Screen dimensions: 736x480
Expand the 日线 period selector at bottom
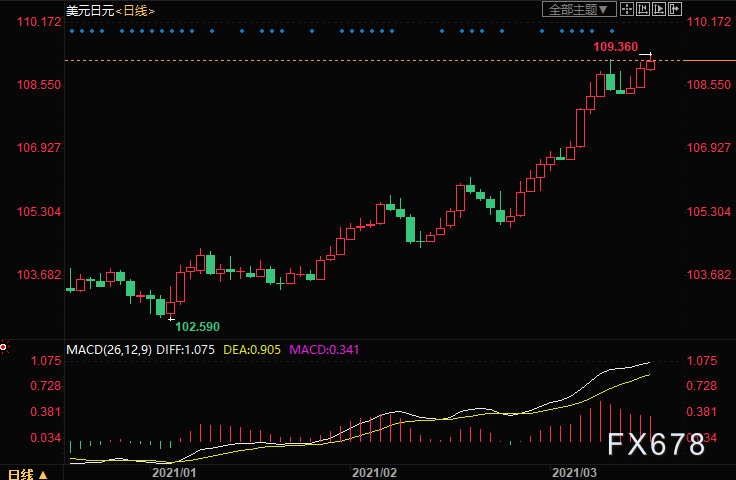click(x=28, y=474)
